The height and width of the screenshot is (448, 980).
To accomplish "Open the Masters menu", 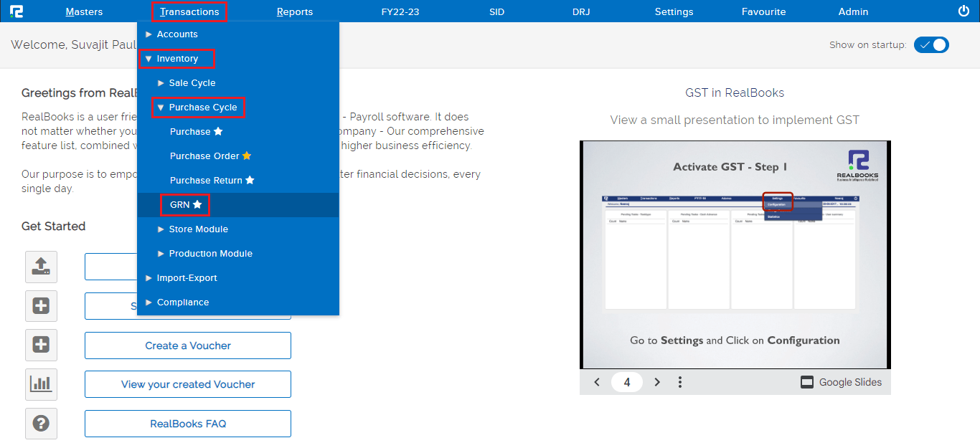I will coord(84,11).
